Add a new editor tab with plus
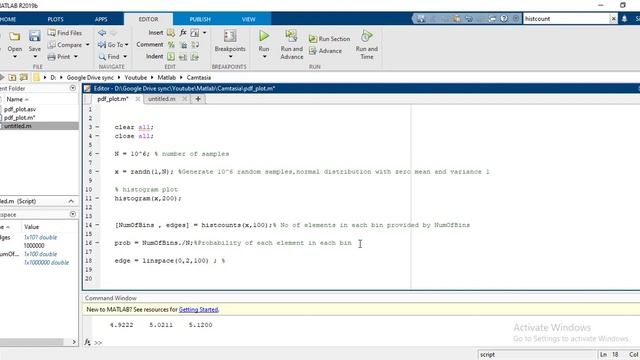 (x=198, y=99)
